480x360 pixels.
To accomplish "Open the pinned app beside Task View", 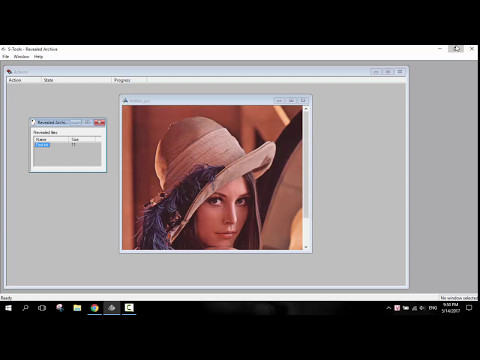I will [60, 308].
